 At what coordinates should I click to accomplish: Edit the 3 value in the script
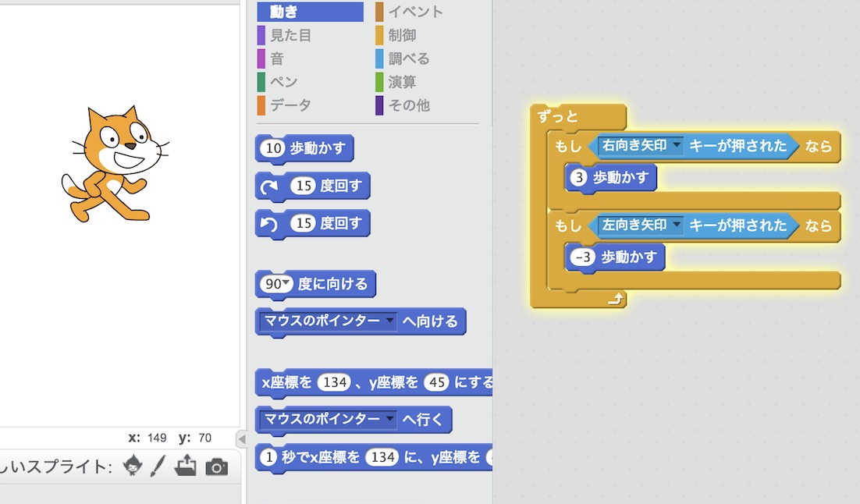578,178
